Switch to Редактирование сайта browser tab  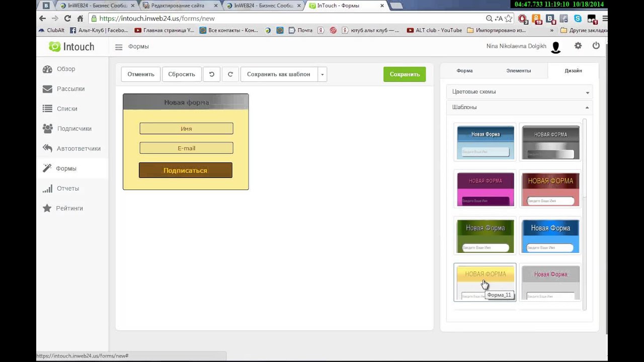pos(179,6)
